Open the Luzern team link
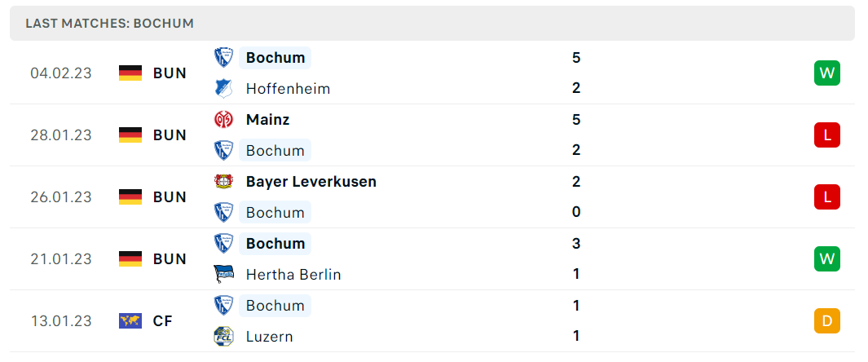Screen dimensions: 868x362 point(270,337)
